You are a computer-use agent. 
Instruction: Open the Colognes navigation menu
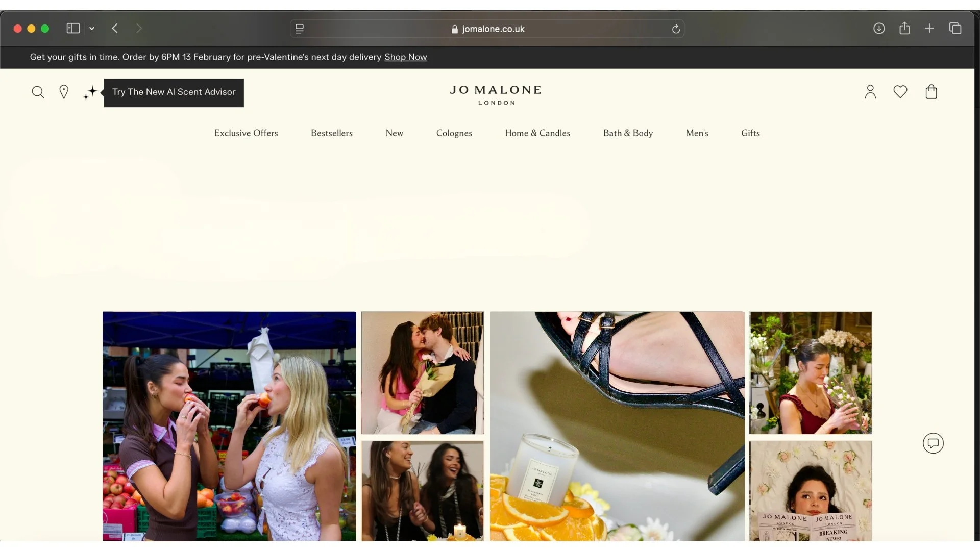pos(454,133)
